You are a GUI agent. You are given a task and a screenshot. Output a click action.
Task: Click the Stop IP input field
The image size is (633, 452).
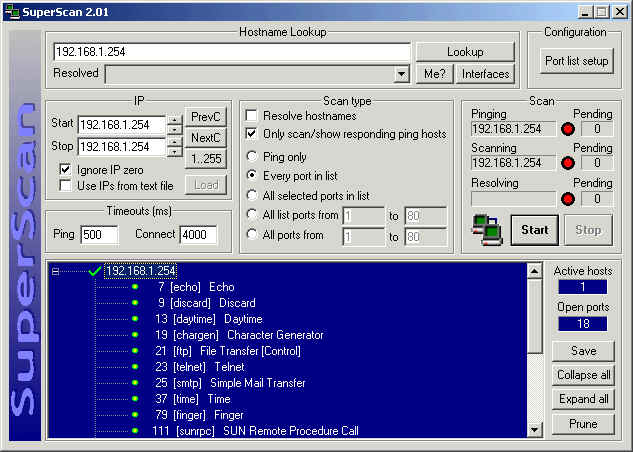pyautogui.click(x=122, y=146)
